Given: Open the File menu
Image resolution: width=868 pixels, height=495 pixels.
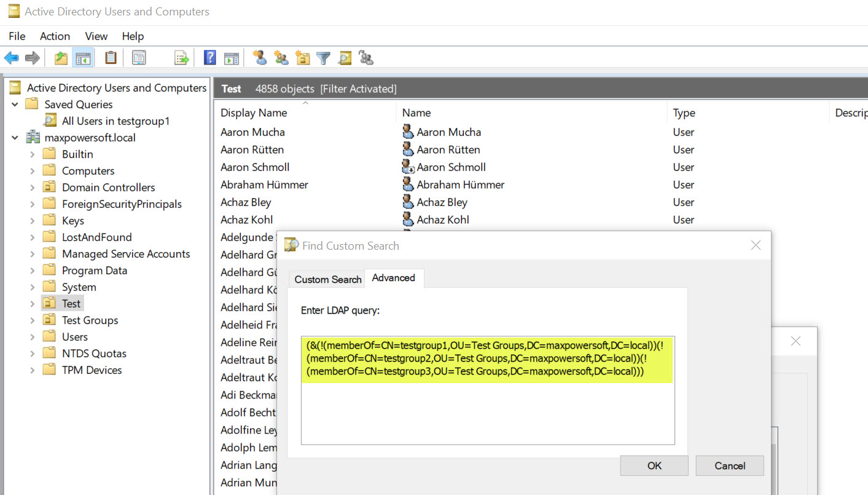Looking at the screenshot, I should [17, 36].
